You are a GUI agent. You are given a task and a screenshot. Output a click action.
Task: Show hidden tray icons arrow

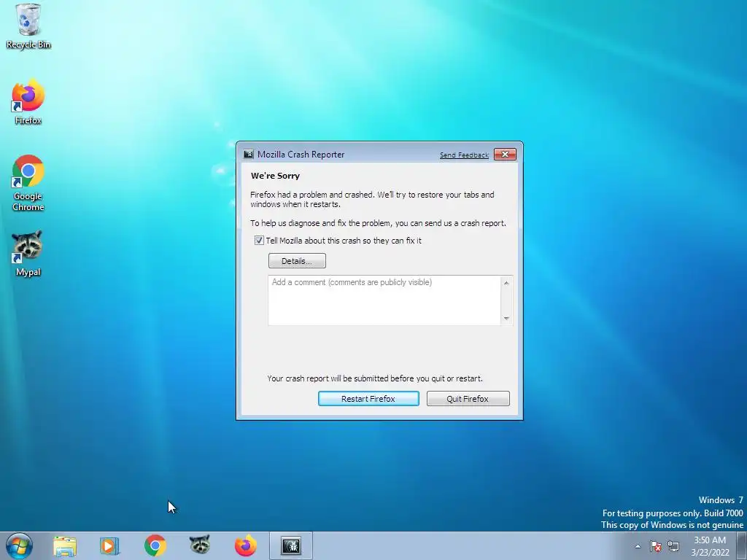(638, 546)
